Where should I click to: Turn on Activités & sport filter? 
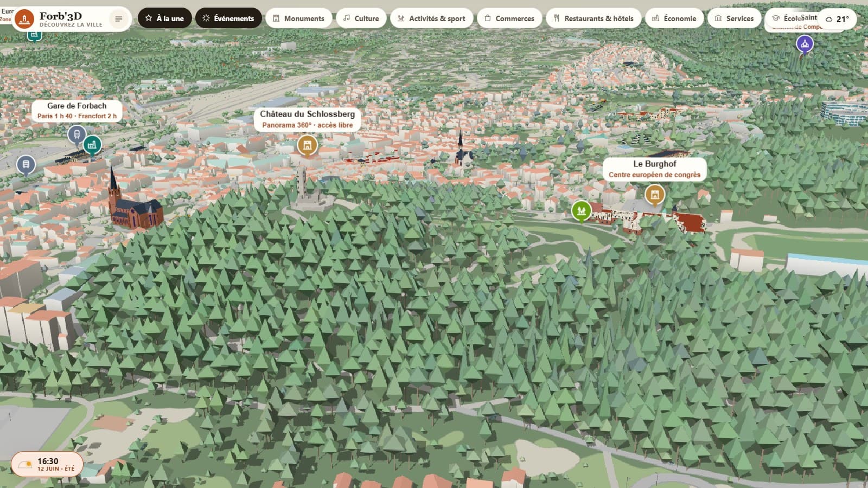[431, 18]
